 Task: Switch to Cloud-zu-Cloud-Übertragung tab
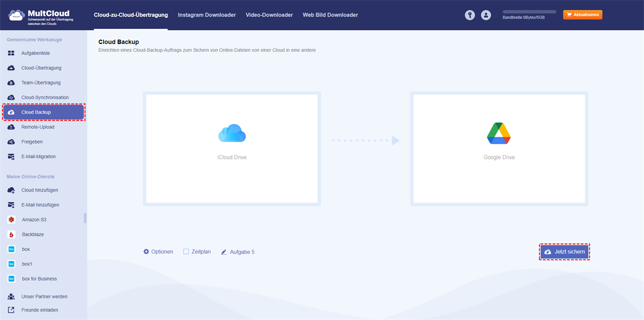click(x=130, y=15)
